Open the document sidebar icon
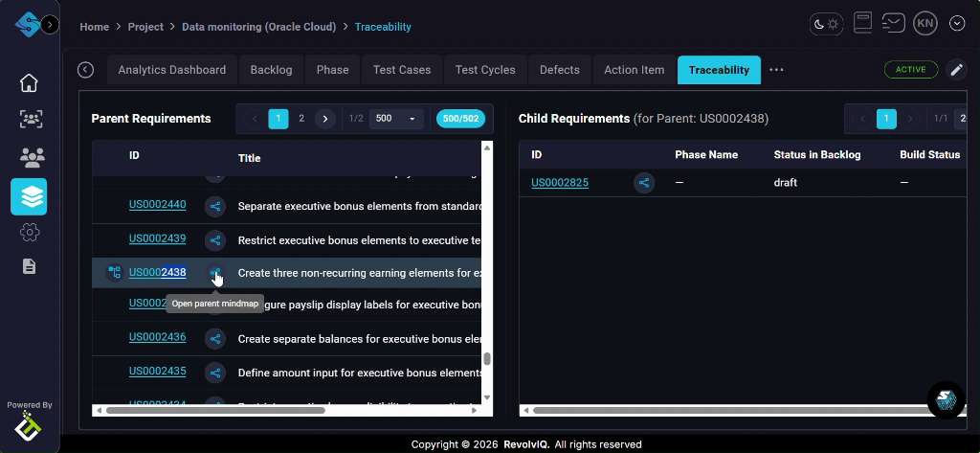The height and width of the screenshot is (453, 980). [x=29, y=266]
